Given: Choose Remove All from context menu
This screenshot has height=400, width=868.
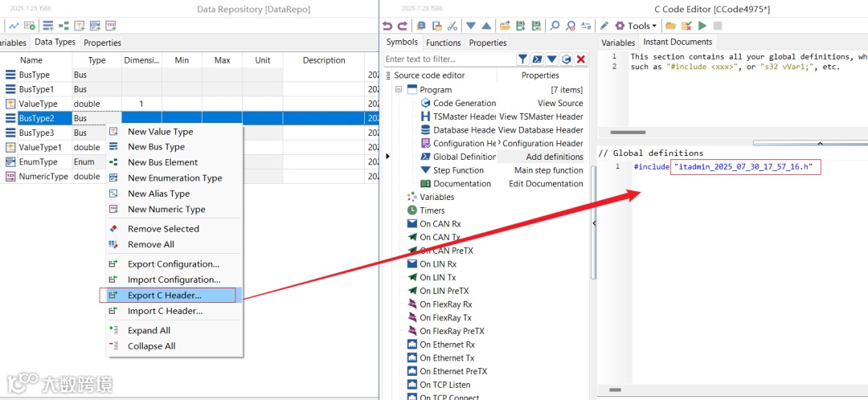Looking at the screenshot, I should point(174,244).
